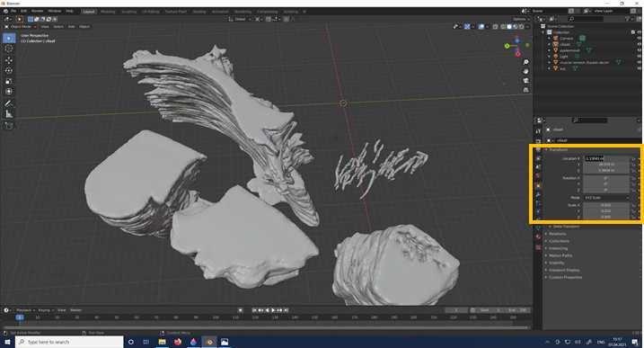Switch to the Modeling workspace tab

coord(108,12)
